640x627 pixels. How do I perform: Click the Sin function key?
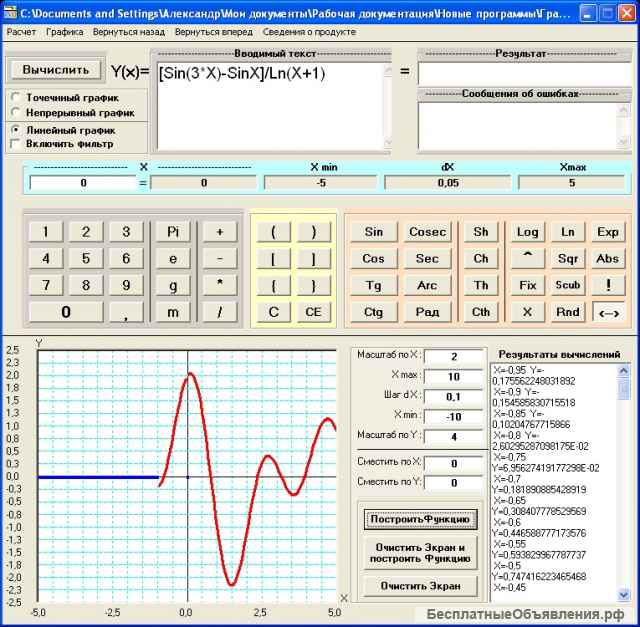[373, 232]
